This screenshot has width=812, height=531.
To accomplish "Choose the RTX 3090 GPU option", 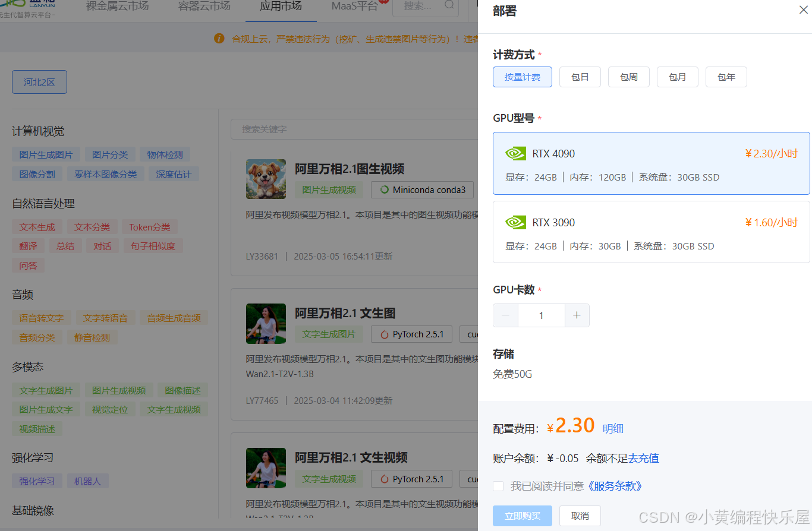I will pyautogui.click(x=652, y=232).
